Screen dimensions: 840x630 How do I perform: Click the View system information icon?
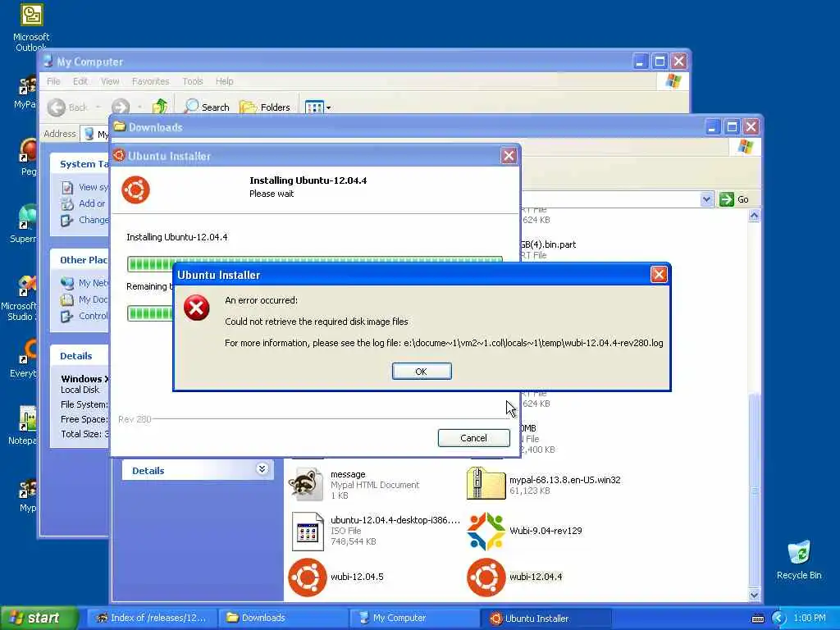click(x=67, y=187)
